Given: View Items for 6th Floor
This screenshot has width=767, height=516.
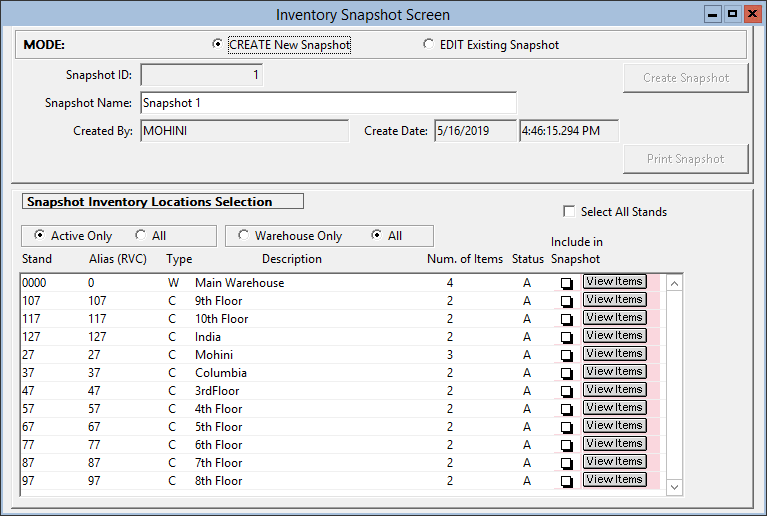Looking at the screenshot, I should [x=614, y=443].
